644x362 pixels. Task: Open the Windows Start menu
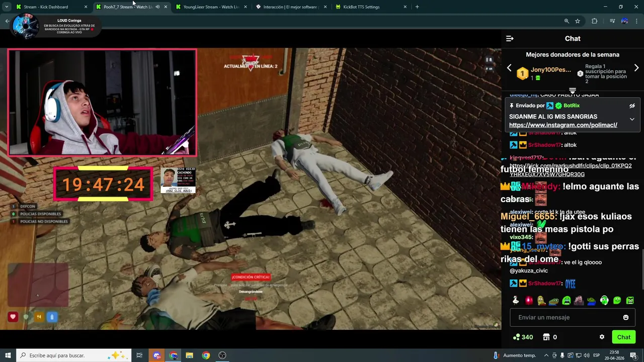point(8,355)
